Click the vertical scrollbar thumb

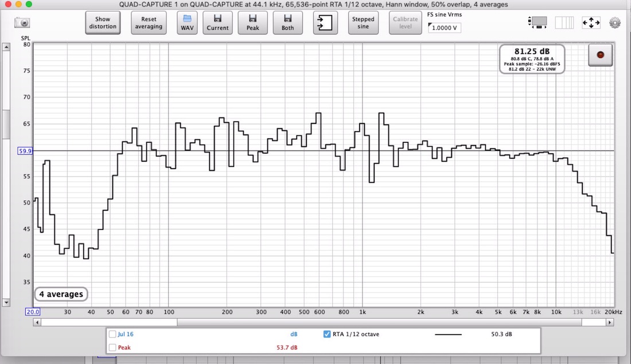[6, 124]
